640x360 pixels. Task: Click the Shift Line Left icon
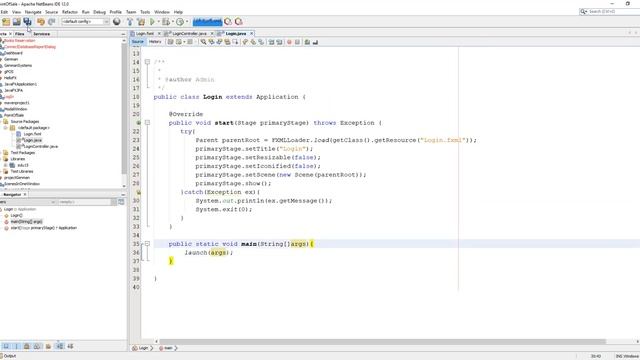point(271,42)
